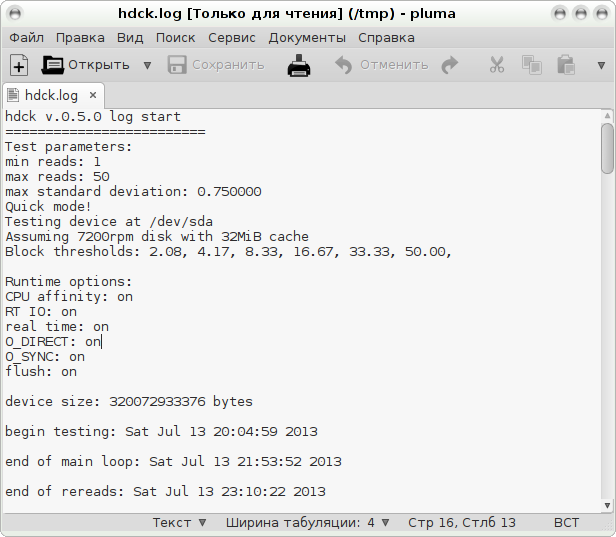616x537 pixels.
Task: Click the 'Block thresholds:' line
Action: [229, 251]
